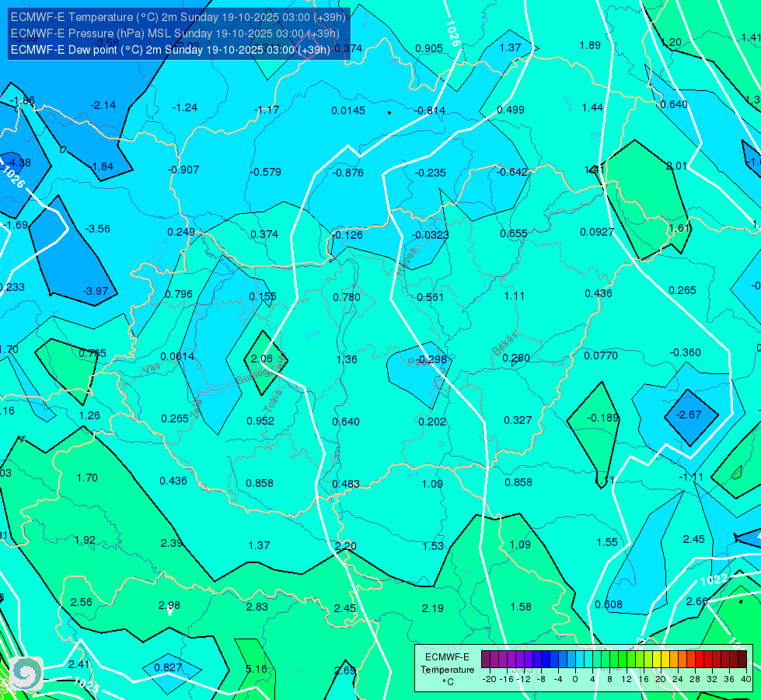The width and height of the screenshot is (761, 700).
Task: Click the 1025 isobar label
Action: tap(86, 685)
